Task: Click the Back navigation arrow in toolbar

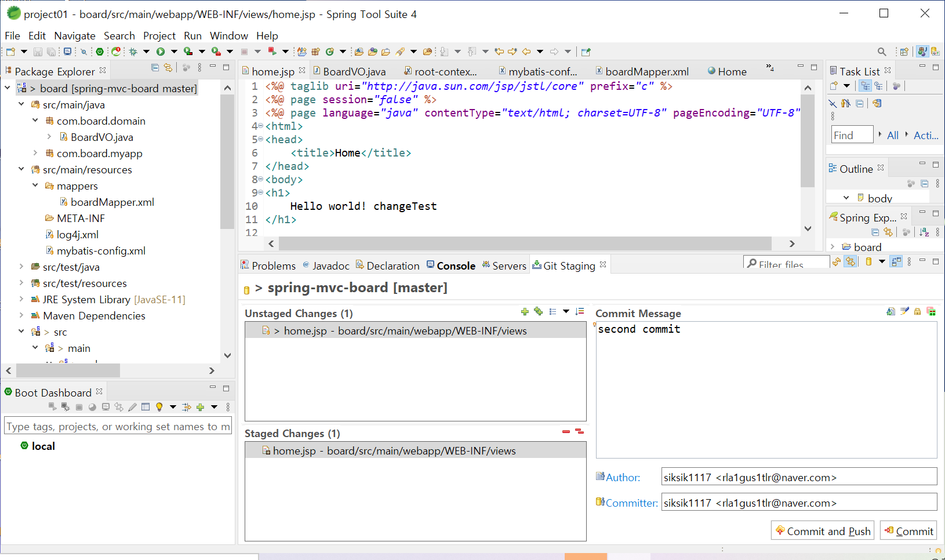Action: [526, 52]
